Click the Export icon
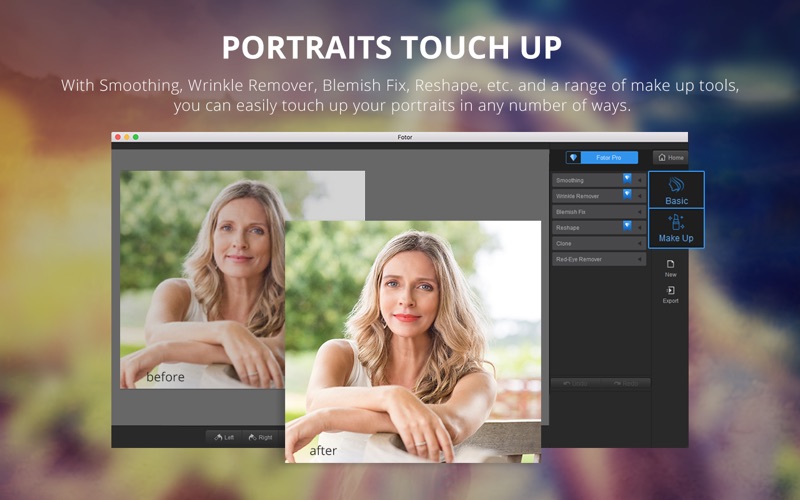Screen dimensions: 800x500 pos(670,291)
